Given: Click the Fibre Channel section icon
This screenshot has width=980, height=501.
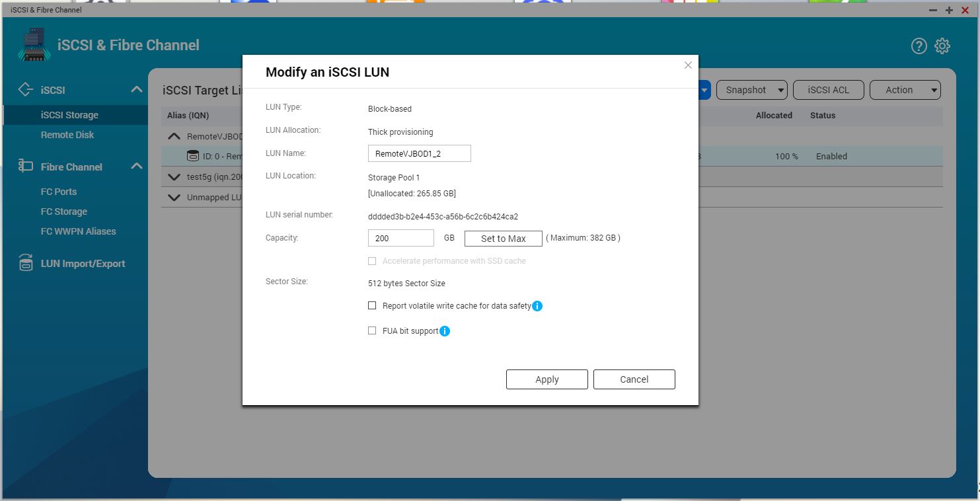Looking at the screenshot, I should [x=26, y=167].
